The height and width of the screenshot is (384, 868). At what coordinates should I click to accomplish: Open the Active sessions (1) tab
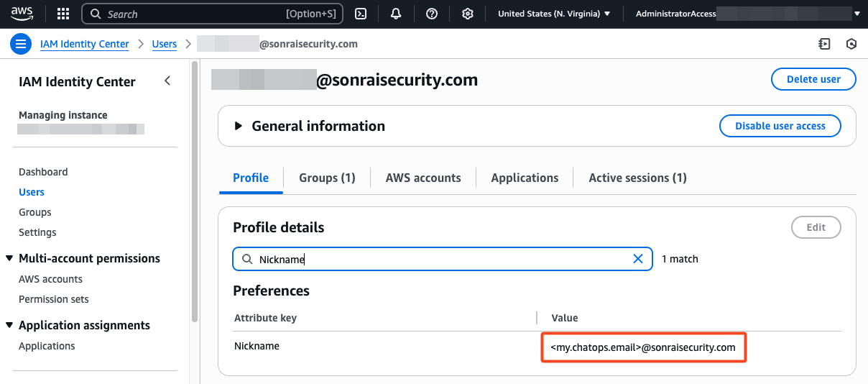coord(637,178)
